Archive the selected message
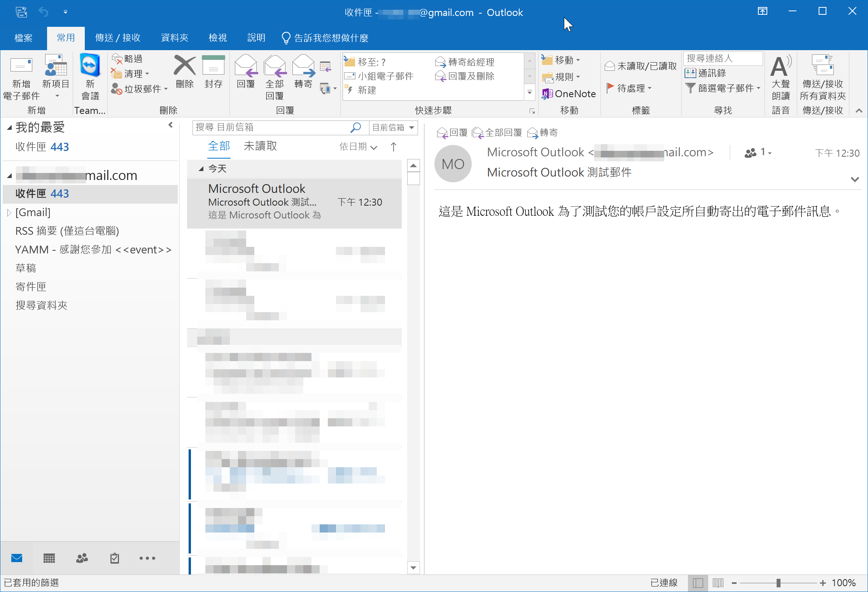 coord(213,72)
